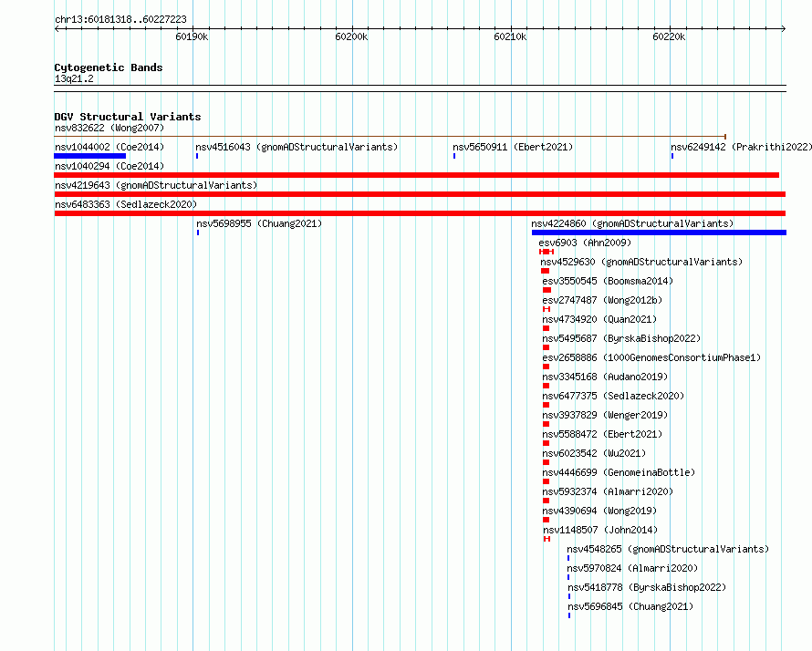Open nsv5698955 (Chuang2021) label
The image size is (812, 651).
tap(259, 223)
